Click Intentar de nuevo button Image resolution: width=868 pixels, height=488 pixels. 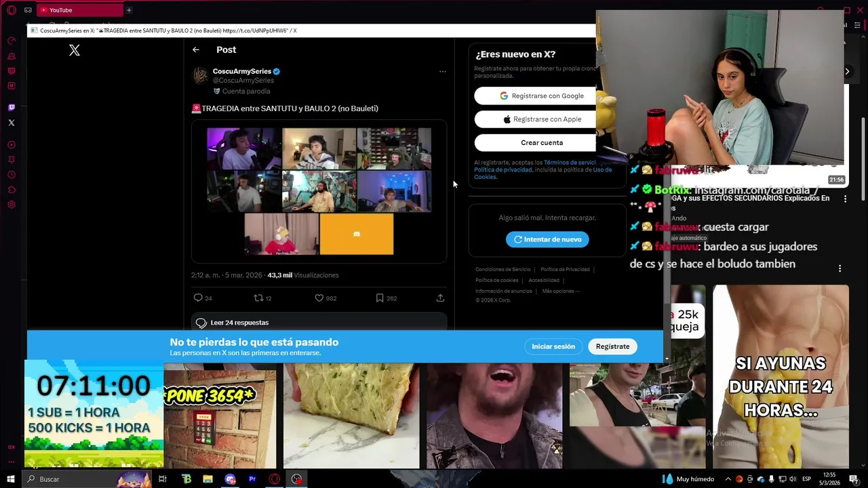pyautogui.click(x=547, y=239)
